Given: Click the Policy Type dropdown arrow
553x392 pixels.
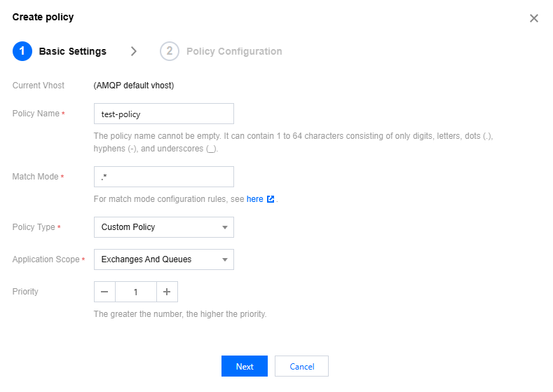Looking at the screenshot, I should click(x=225, y=227).
